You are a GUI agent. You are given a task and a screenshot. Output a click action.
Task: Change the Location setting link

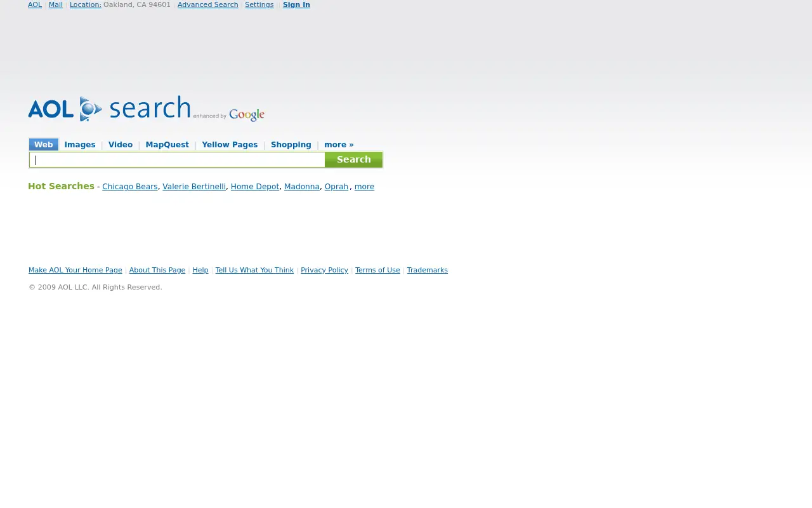point(86,4)
